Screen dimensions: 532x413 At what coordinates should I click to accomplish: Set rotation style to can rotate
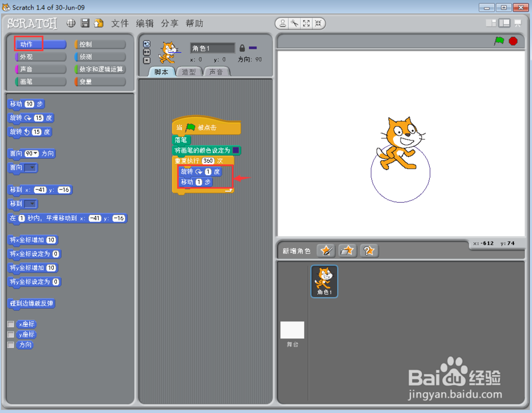pyautogui.click(x=147, y=44)
